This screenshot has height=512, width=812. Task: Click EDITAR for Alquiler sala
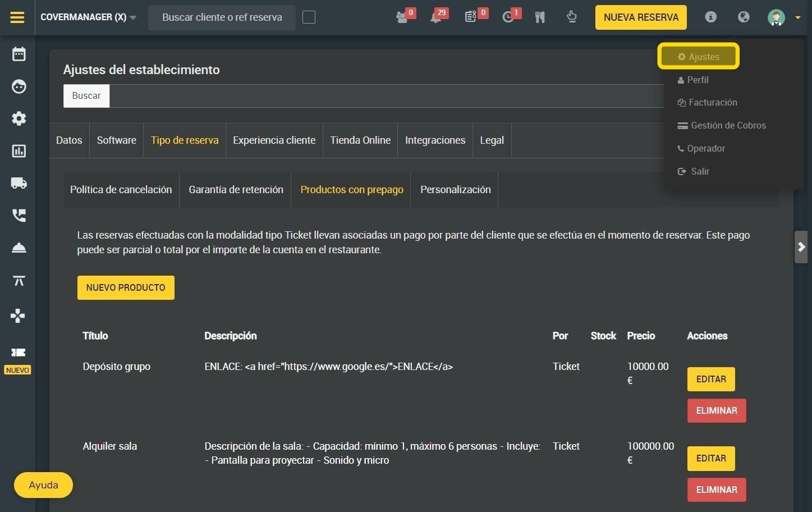click(711, 458)
